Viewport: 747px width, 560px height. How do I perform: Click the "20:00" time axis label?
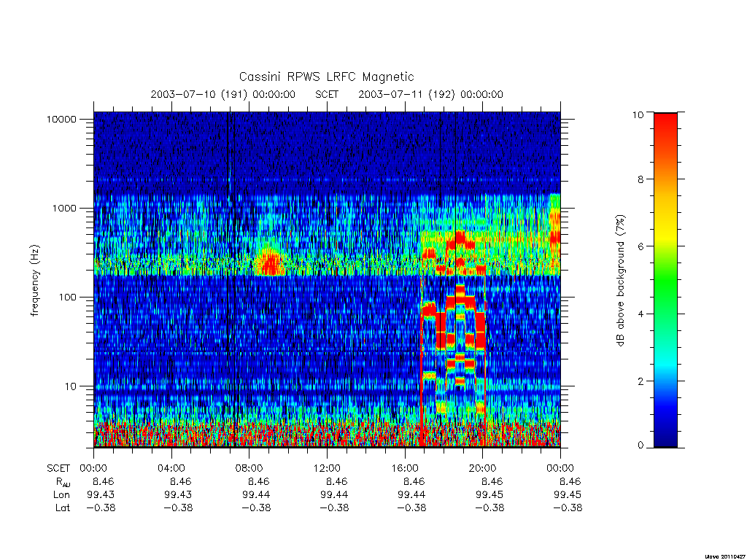483,469
